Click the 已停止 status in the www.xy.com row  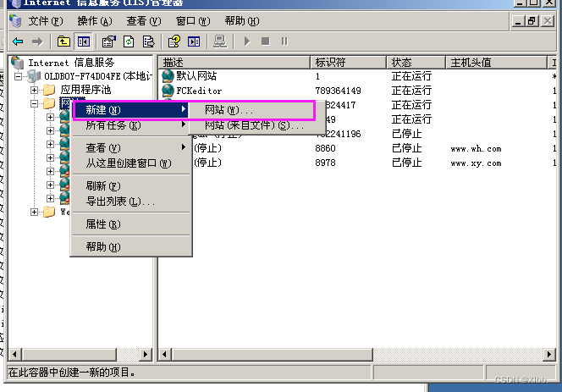click(x=406, y=163)
